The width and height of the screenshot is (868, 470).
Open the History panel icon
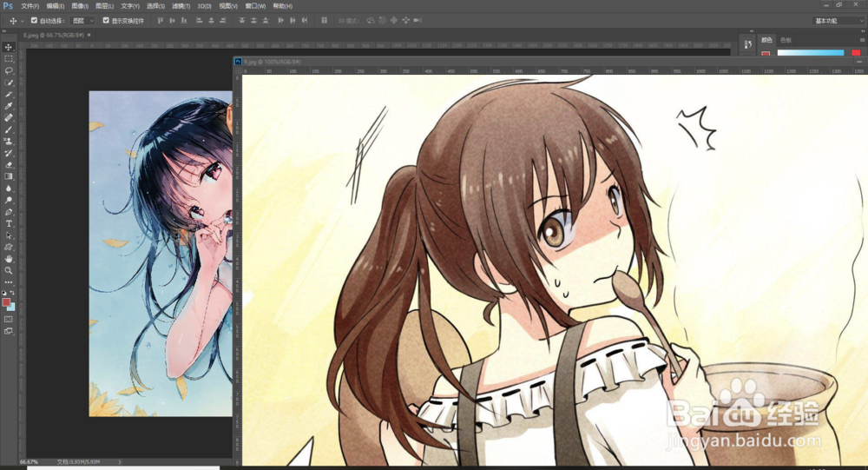coord(748,45)
